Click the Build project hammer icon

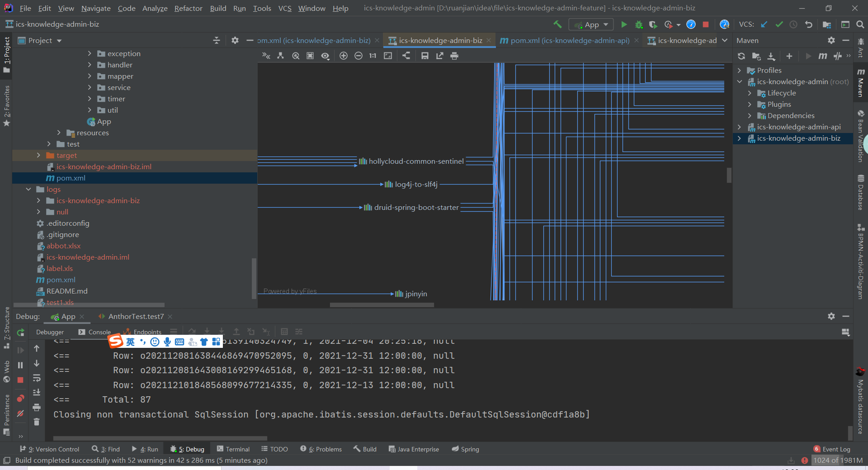[557, 24]
